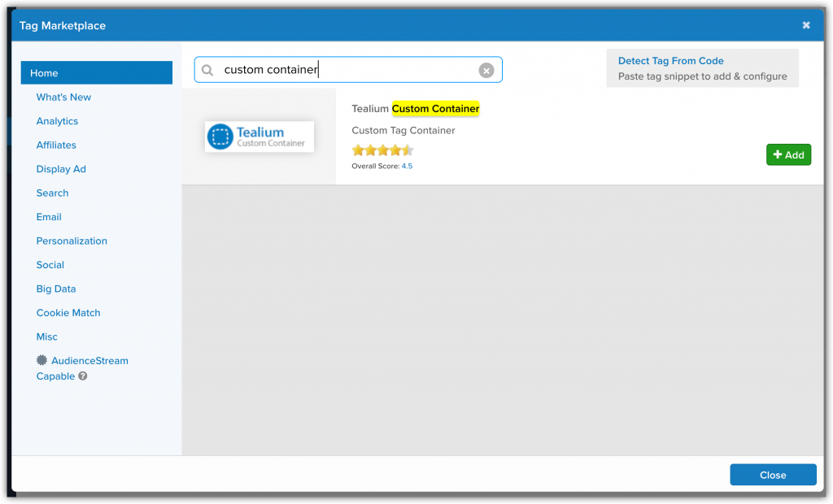
Task: Select the Cookie Match category
Action: click(68, 312)
